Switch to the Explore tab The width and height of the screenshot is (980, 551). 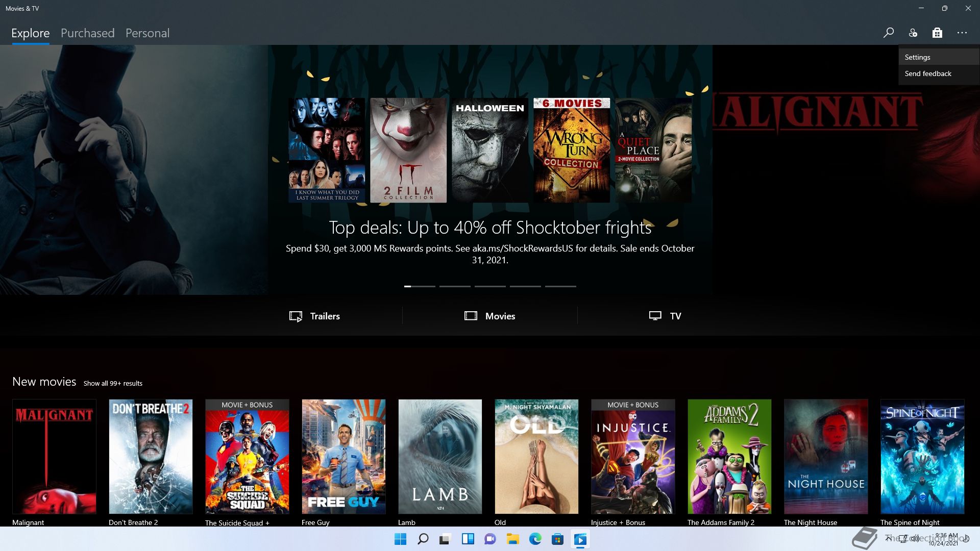tap(31, 33)
